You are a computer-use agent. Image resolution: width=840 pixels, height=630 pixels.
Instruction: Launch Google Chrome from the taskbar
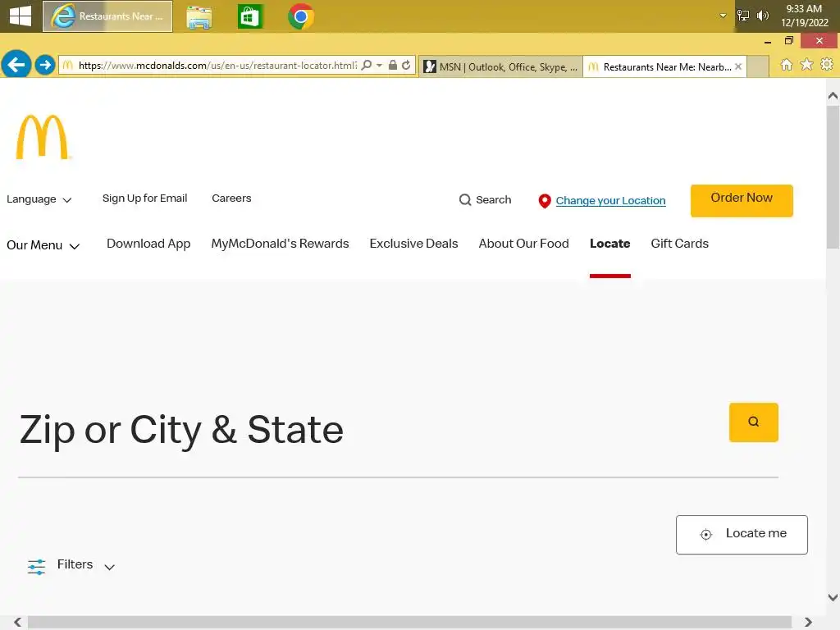tap(300, 16)
